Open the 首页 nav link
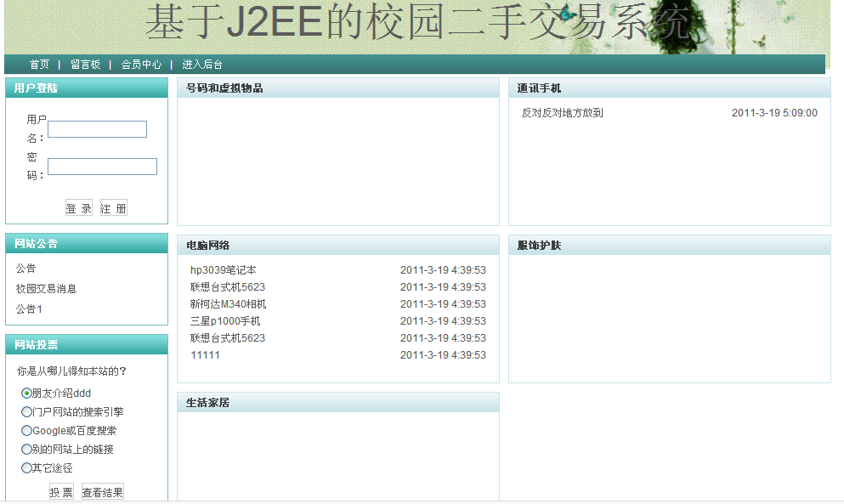The width and height of the screenshot is (844, 504). click(x=39, y=65)
